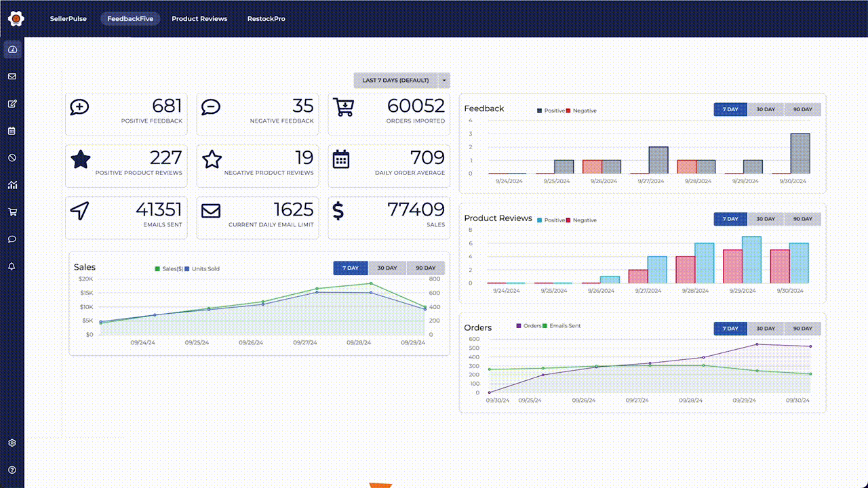Click the Positive Feedback 681 card
The height and width of the screenshot is (488, 868).
127,114
